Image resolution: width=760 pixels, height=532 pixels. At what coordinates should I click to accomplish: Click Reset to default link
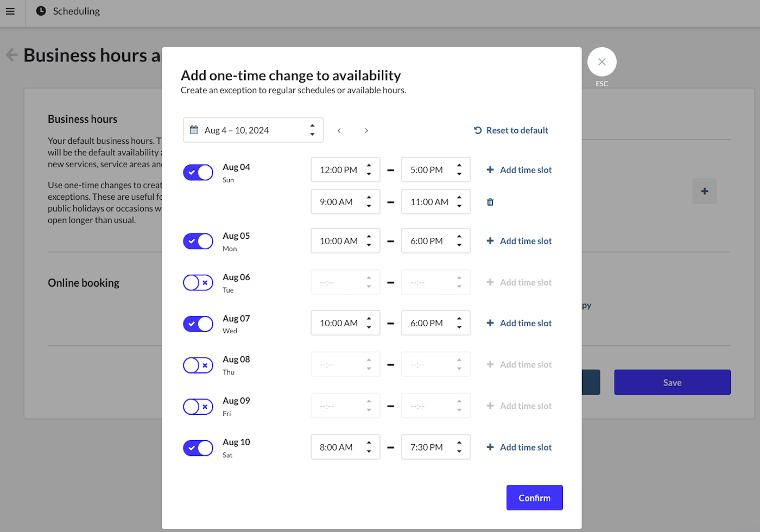click(517, 130)
